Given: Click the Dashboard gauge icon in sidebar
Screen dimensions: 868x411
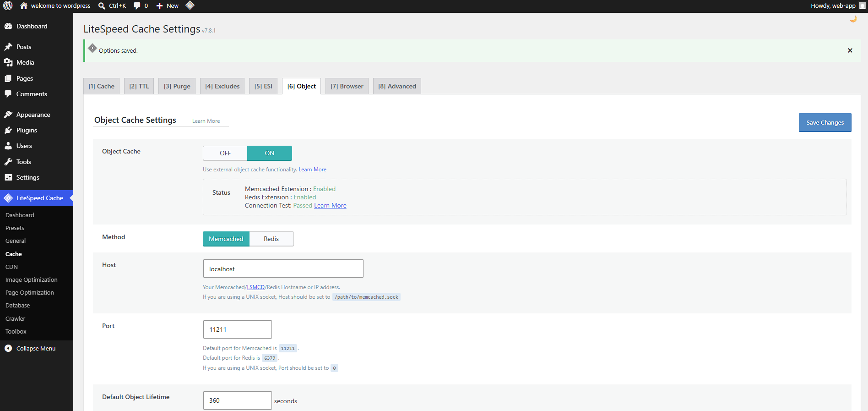Looking at the screenshot, I should point(8,26).
